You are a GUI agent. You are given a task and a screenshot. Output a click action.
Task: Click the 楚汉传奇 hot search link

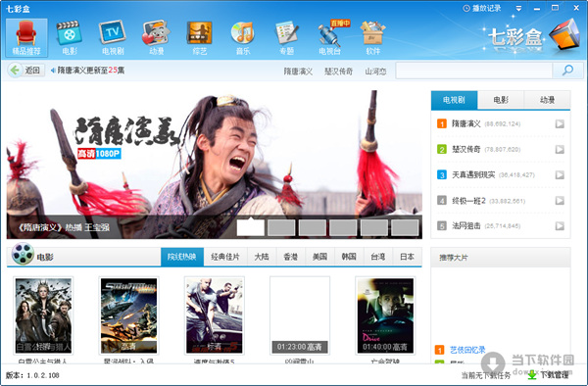(339, 72)
